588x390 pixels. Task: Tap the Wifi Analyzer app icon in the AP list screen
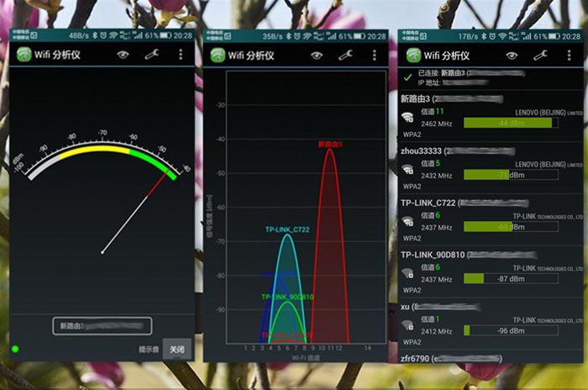pyautogui.click(x=413, y=55)
